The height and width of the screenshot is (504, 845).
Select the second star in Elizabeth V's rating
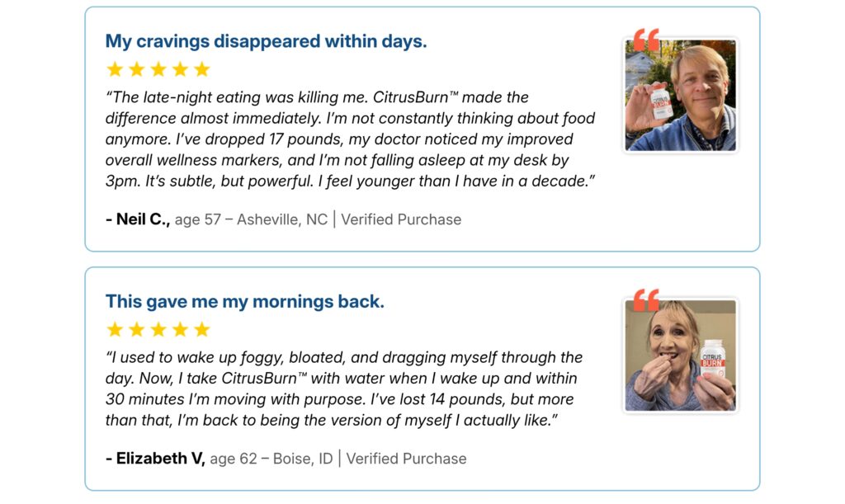coord(137,330)
